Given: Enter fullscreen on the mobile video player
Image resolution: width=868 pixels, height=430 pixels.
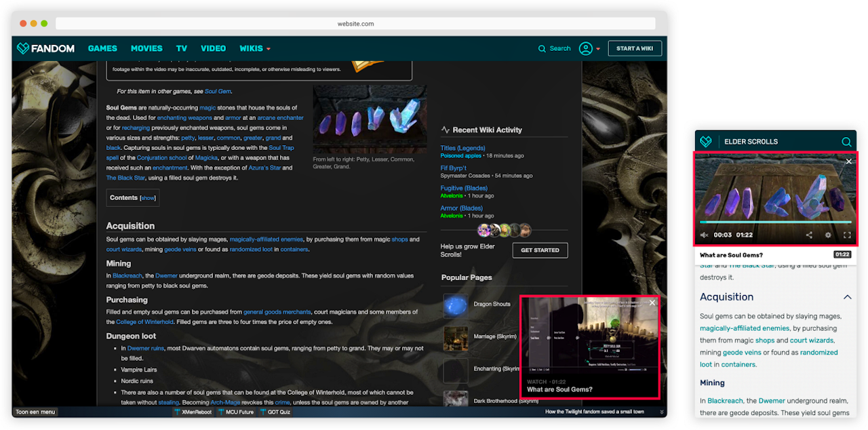Looking at the screenshot, I should click(847, 235).
